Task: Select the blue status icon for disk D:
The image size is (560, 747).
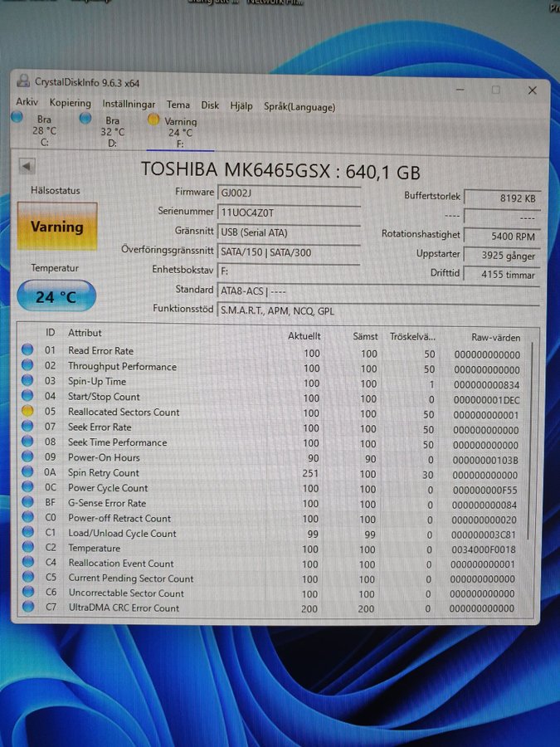Action: (85, 119)
